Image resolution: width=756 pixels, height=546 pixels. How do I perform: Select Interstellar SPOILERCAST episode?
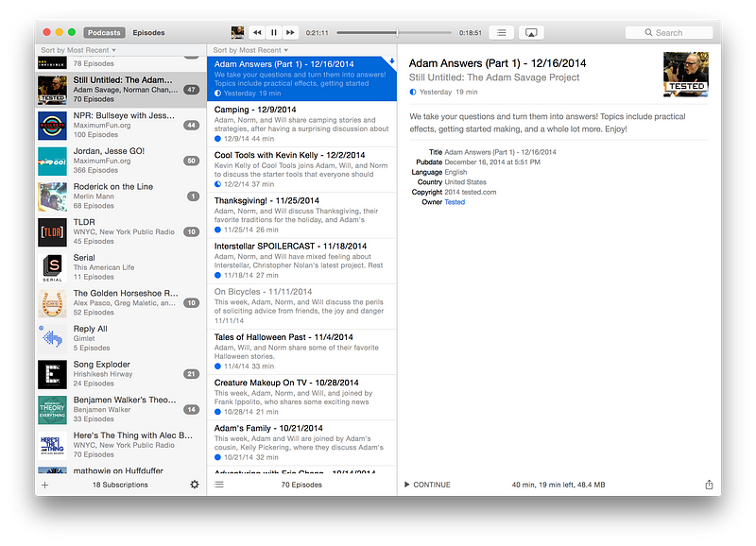pos(301,261)
